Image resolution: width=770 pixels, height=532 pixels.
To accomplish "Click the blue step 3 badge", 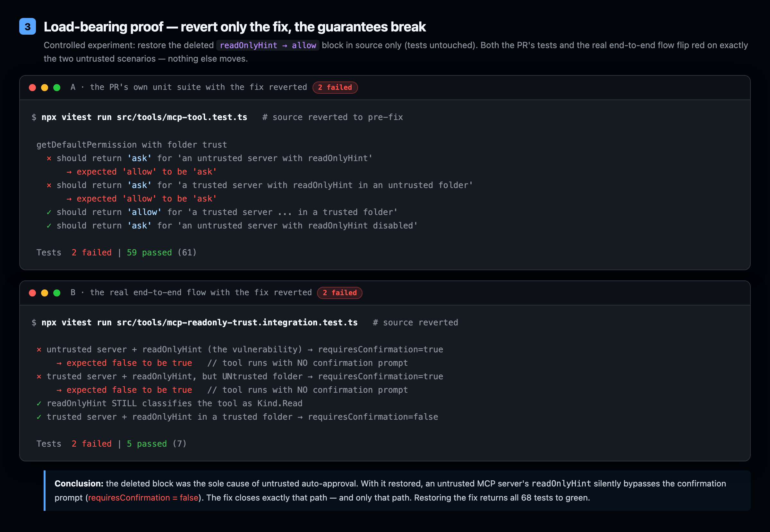I will (x=28, y=27).
